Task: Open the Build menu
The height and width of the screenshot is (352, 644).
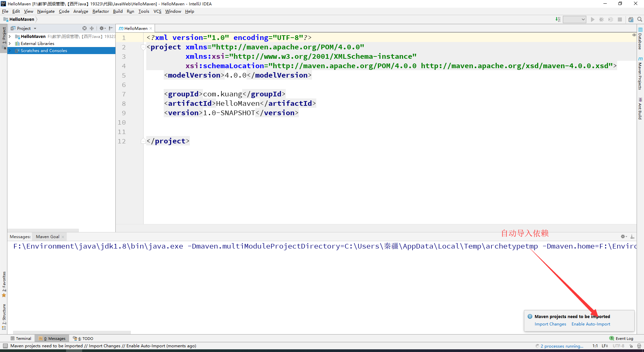Action: pyautogui.click(x=118, y=11)
